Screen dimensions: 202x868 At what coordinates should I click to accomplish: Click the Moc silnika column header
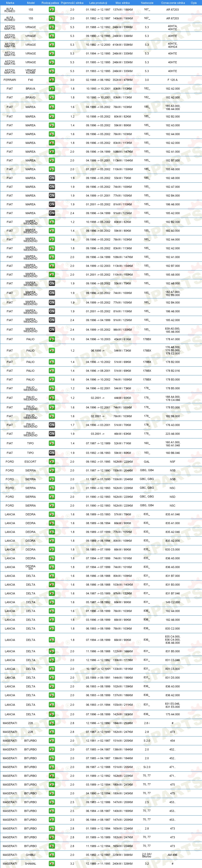[122, 3]
